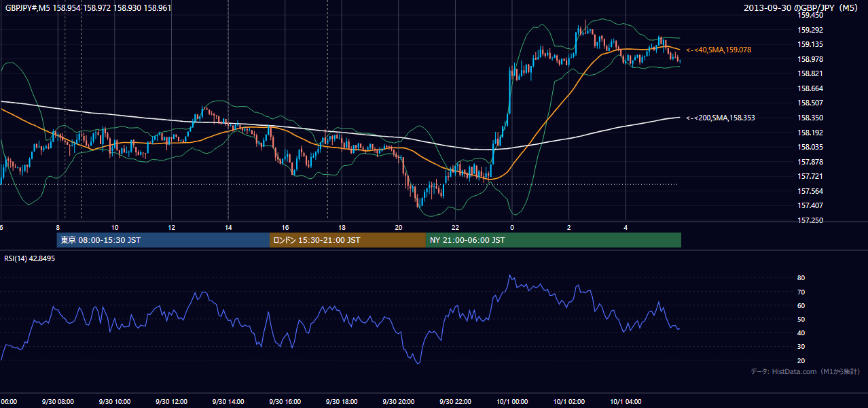
Task: Click RSI scale value 60
Action: 801,305
